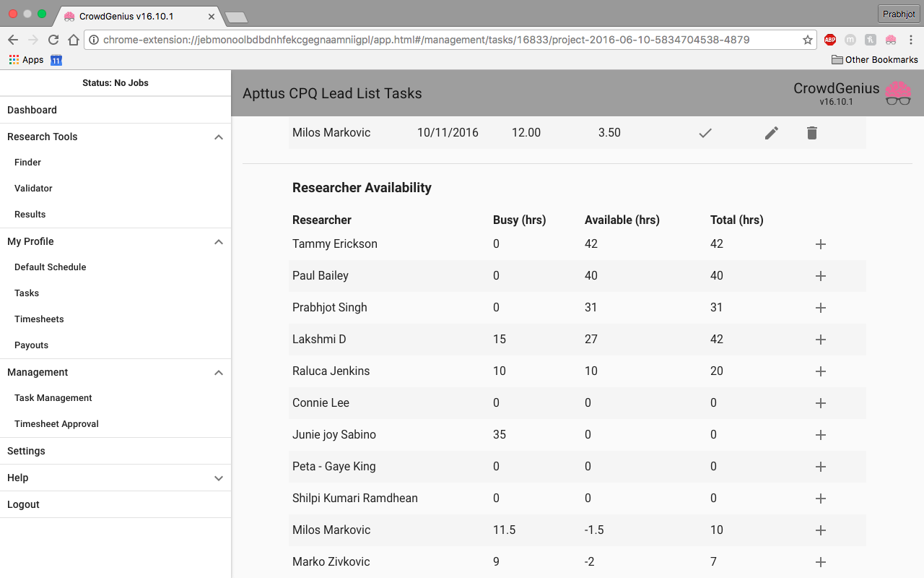Viewport: 924px width, 578px height.
Task: Click the plus icon in the Milos Markovic availability row
Action: 820,530
